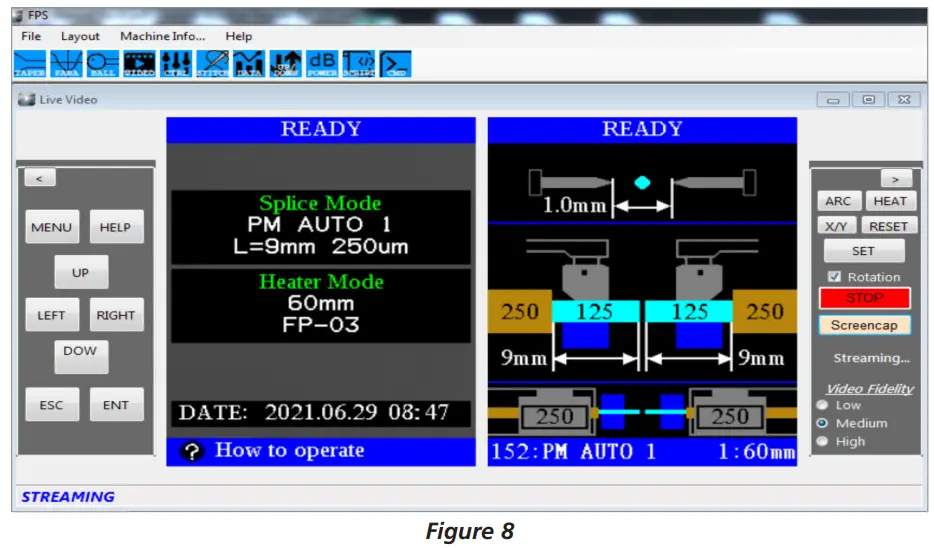This screenshot has width=934, height=548.
Task: Click the Live Video window icon
Action: pos(26,99)
